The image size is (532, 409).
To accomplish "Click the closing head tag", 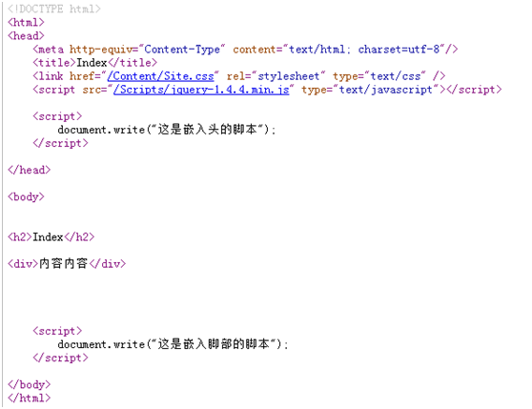I will (30, 170).
